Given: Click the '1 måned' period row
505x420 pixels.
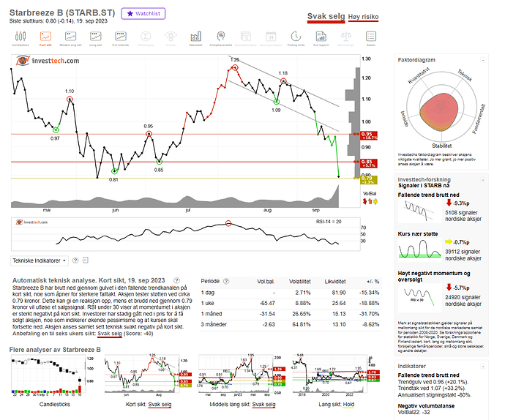Looking at the screenshot, I should [x=291, y=314].
